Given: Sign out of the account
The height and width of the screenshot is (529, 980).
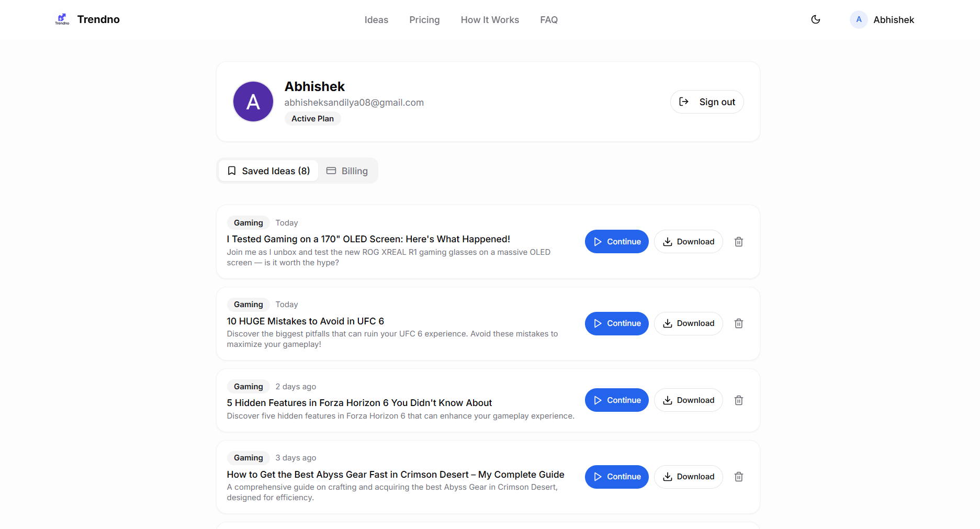Looking at the screenshot, I should (706, 102).
